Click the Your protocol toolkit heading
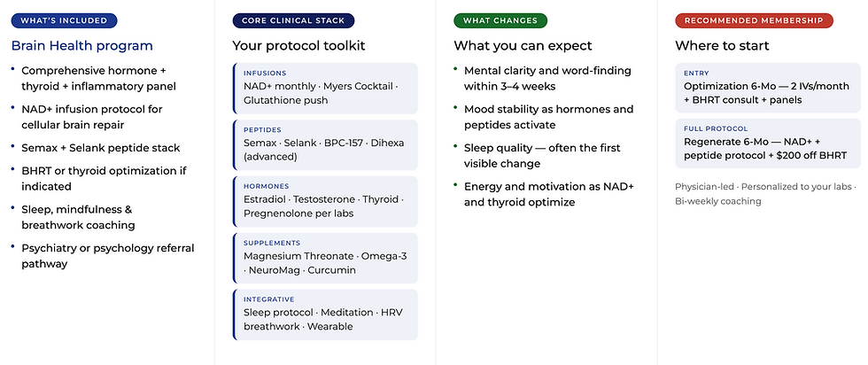The image size is (868, 365). pos(299,45)
